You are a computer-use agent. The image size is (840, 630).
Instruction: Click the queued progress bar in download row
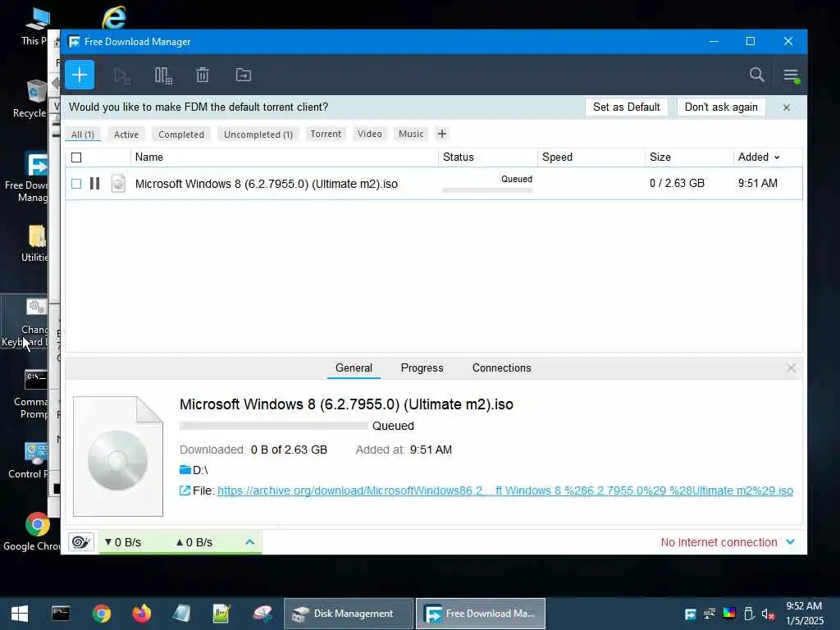(x=487, y=190)
